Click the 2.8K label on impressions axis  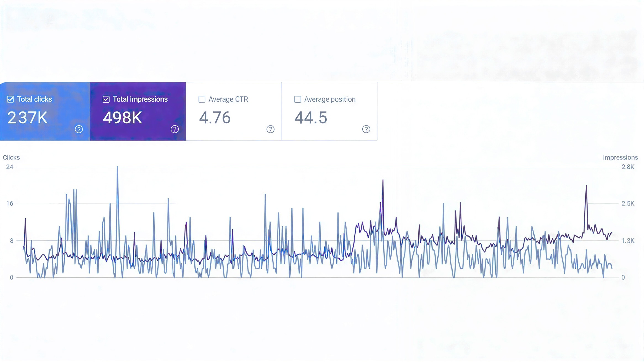[x=628, y=167]
